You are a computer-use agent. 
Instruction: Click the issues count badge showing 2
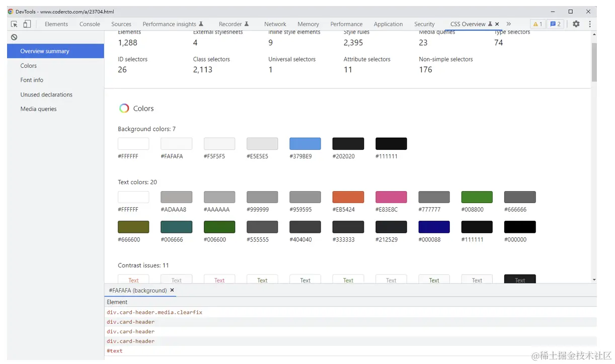[555, 24]
